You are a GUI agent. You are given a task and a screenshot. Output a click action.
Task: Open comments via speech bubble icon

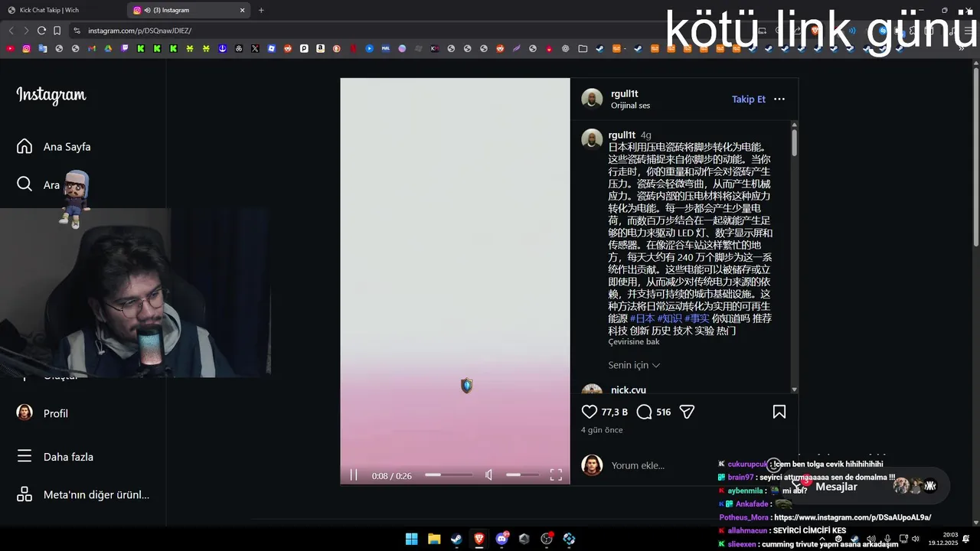coord(644,412)
